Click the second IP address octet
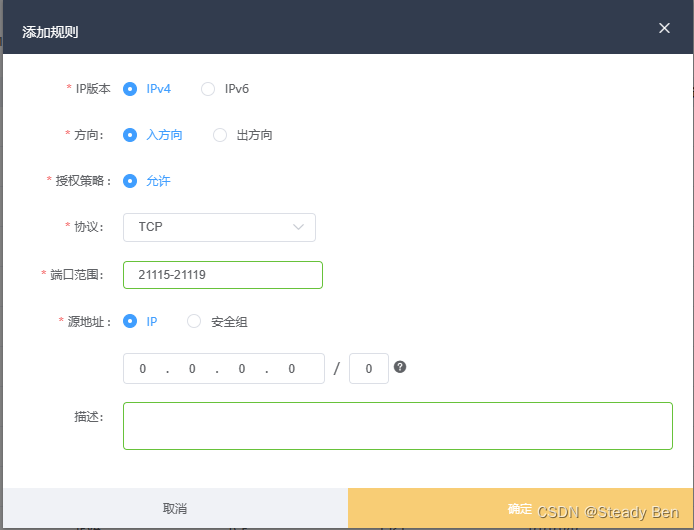The width and height of the screenshot is (694, 530). 192,369
